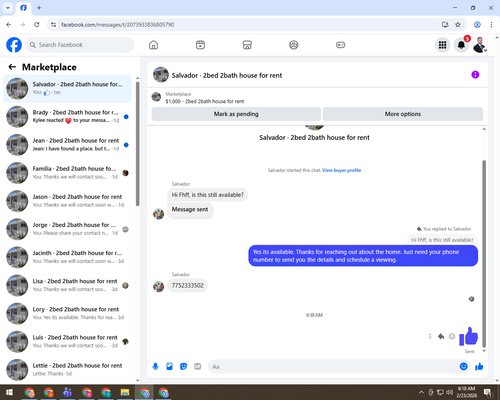Open the notifications bell

[x=461, y=45]
